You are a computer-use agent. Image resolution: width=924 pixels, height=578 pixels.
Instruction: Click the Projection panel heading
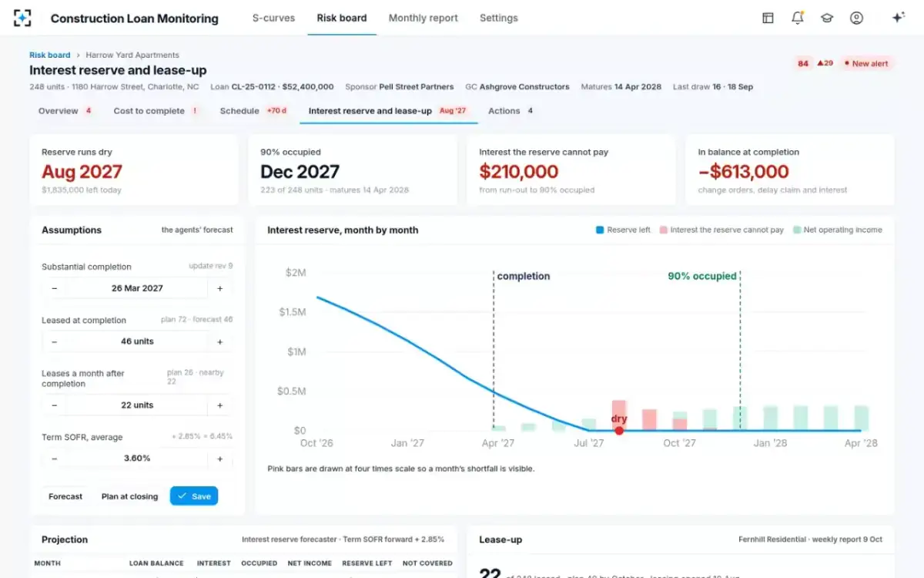click(65, 539)
